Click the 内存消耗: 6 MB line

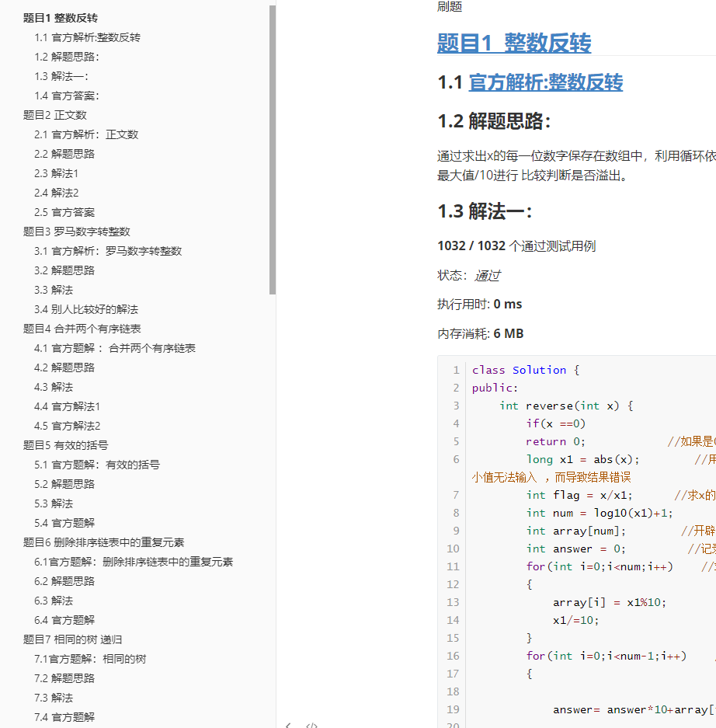point(480,334)
